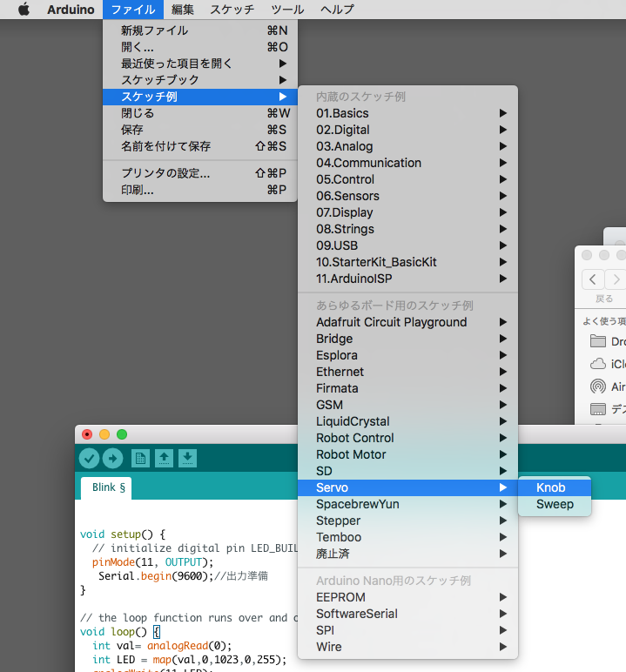Open the GSM library examples
Image resolution: width=626 pixels, height=672 pixels.
tap(407, 405)
